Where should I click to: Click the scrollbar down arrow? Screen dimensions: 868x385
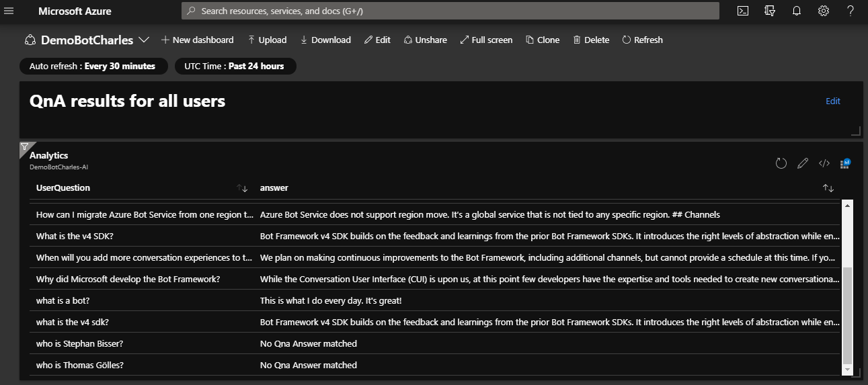[x=847, y=370]
